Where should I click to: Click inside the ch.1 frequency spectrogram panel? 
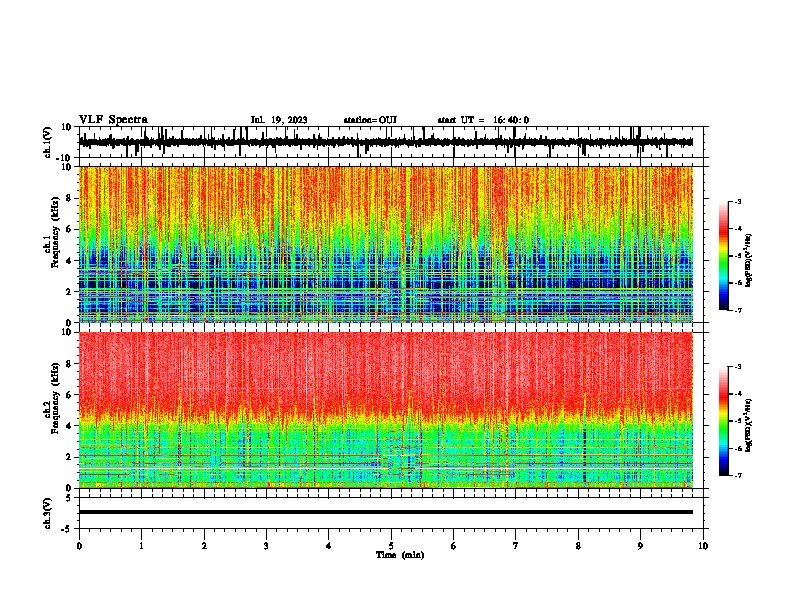pos(386,244)
